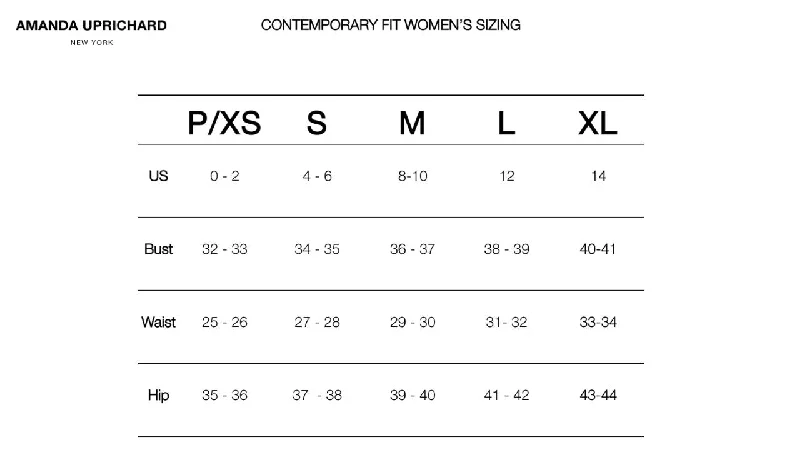Click the waist 25 - 26 value
This screenshot has height=450, width=800.
(x=224, y=322)
